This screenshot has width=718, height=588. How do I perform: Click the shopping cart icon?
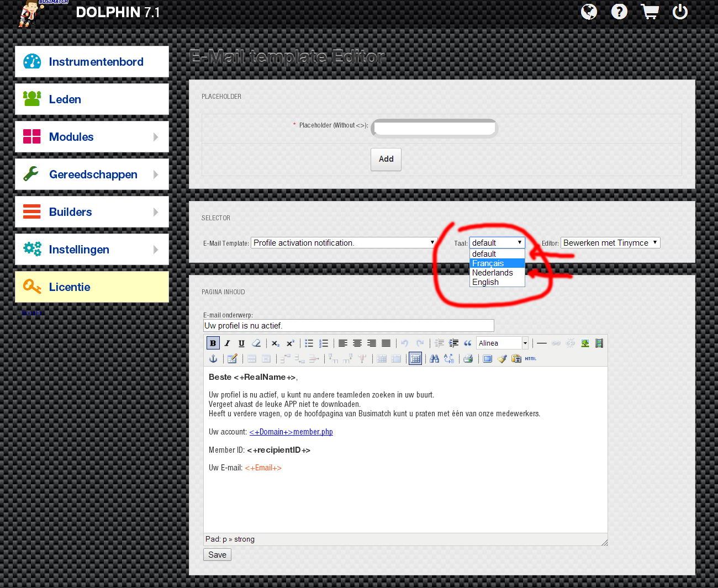tap(650, 12)
